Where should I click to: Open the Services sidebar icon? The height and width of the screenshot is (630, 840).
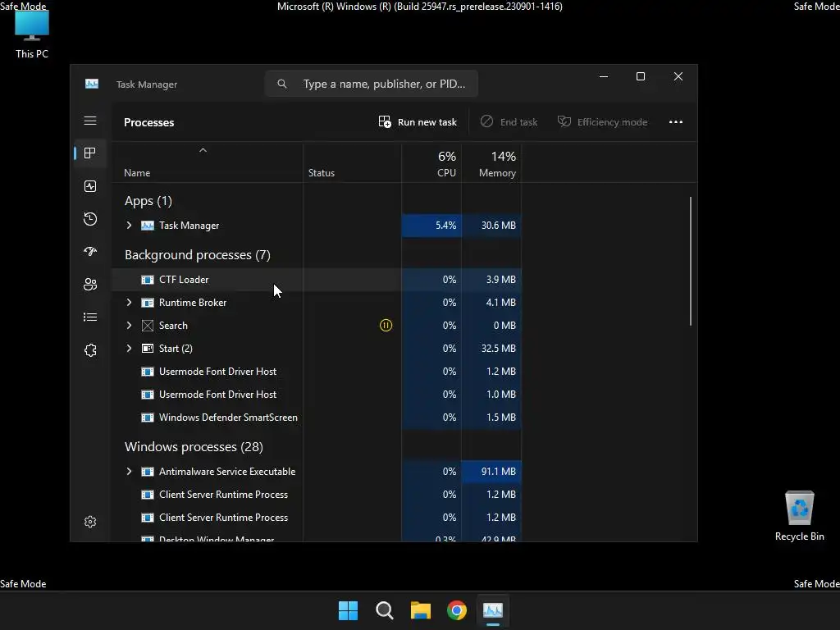tap(90, 349)
